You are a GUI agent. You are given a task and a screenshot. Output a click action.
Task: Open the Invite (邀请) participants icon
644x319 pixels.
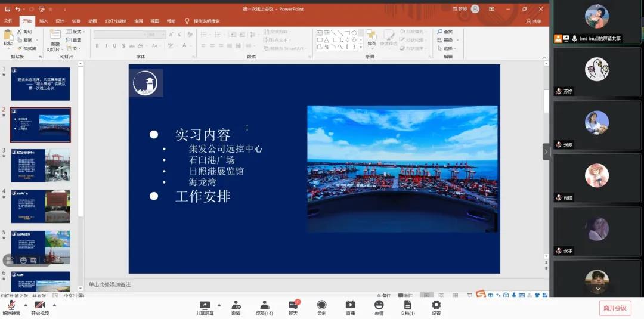(236, 306)
